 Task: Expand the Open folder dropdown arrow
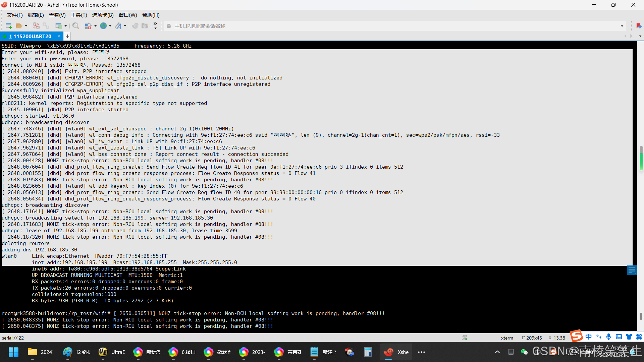click(26, 26)
